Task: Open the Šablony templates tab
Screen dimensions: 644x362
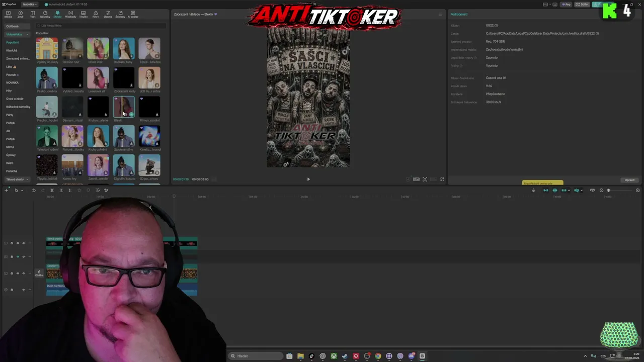Action: point(120,14)
